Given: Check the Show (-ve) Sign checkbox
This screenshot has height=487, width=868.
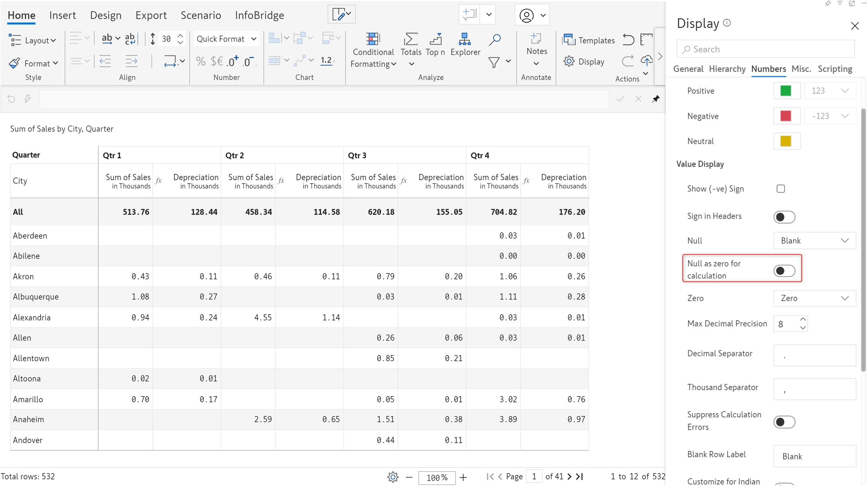Looking at the screenshot, I should click(x=781, y=188).
